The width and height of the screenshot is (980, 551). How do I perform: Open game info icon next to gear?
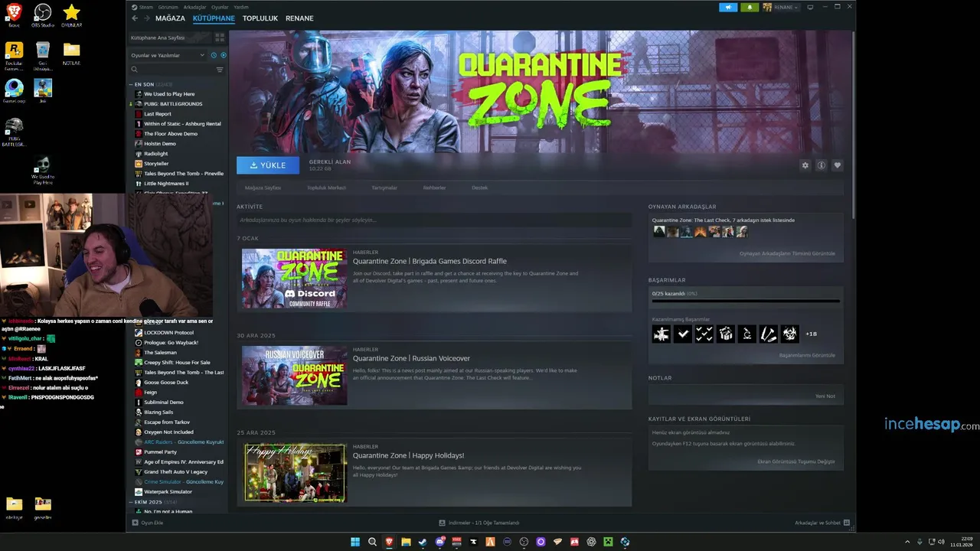point(821,165)
